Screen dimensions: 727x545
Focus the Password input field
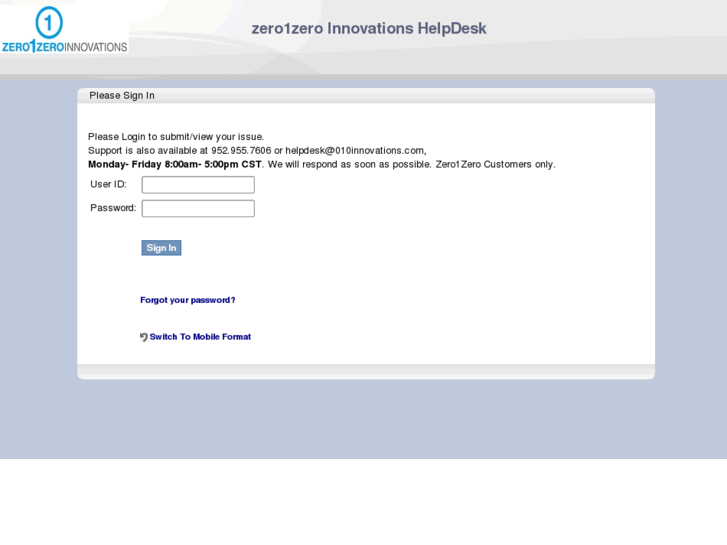click(198, 208)
